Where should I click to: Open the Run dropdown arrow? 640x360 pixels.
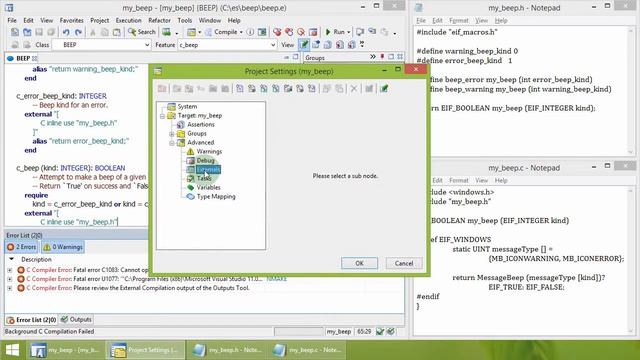click(349, 32)
